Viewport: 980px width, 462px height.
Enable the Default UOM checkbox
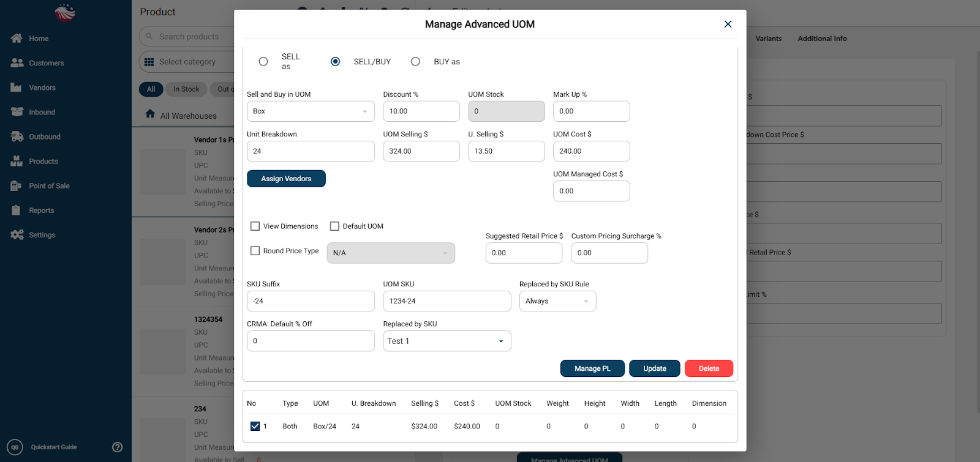[x=334, y=226]
